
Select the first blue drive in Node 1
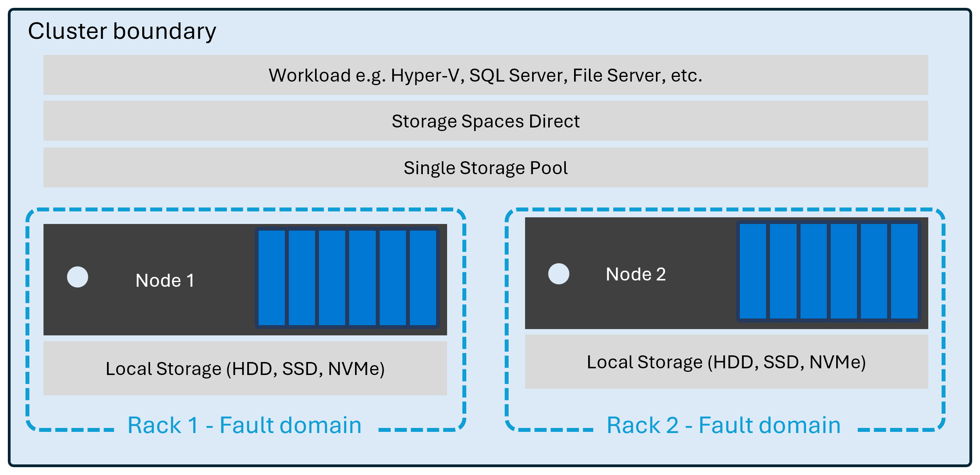(x=272, y=278)
